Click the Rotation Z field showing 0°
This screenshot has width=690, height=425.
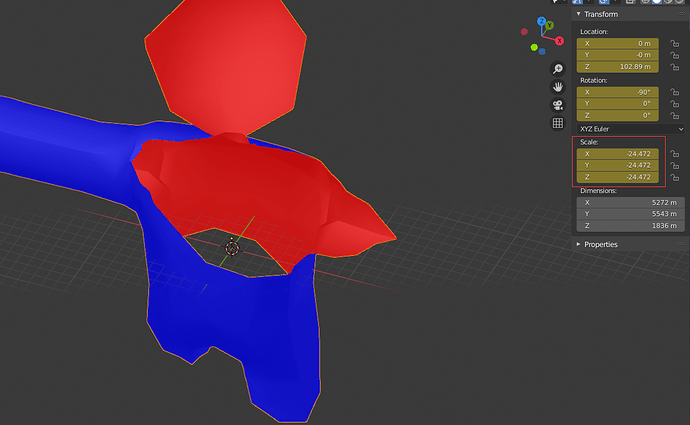point(617,116)
